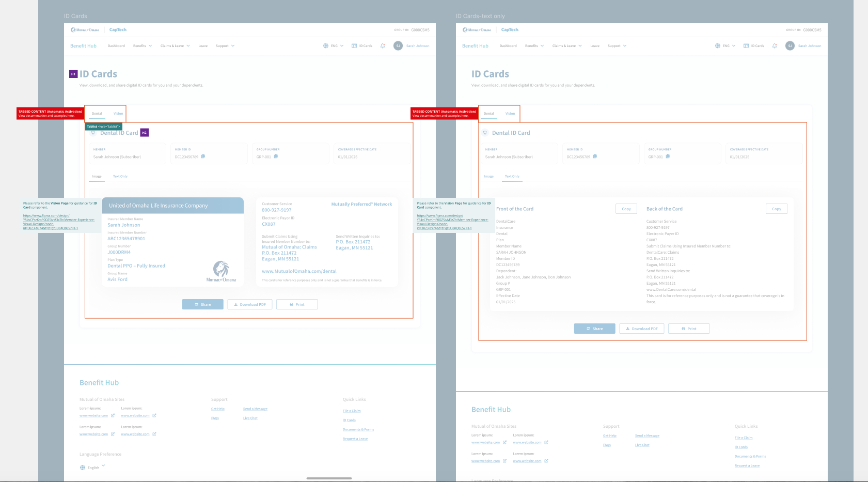Copy Group Number using icon in ID Cards frame
Image resolution: width=868 pixels, height=482 pixels.
pyautogui.click(x=276, y=156)
